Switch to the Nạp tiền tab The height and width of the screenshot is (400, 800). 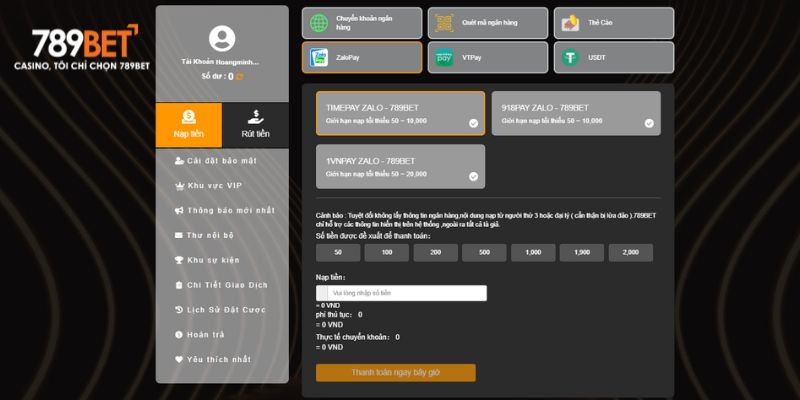[x=189, y=125]
